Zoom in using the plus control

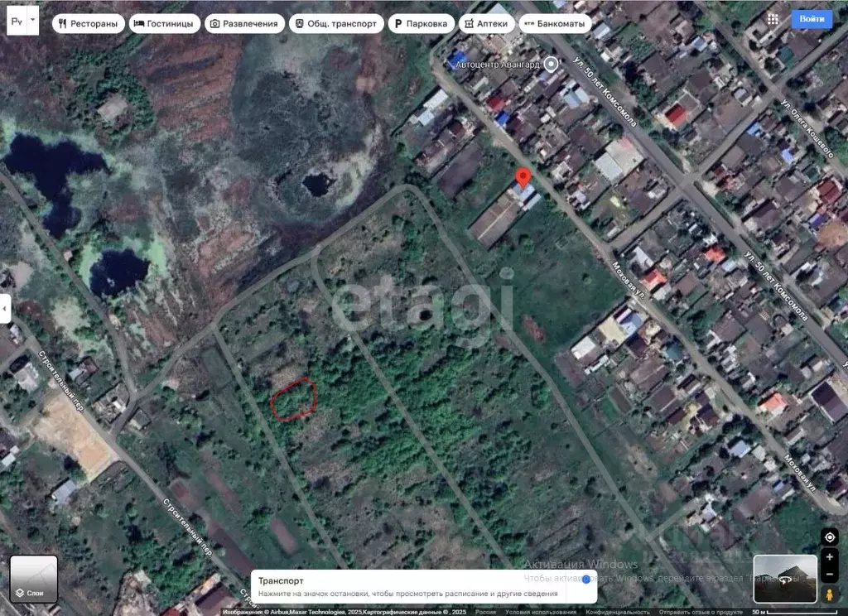point(830,558)
